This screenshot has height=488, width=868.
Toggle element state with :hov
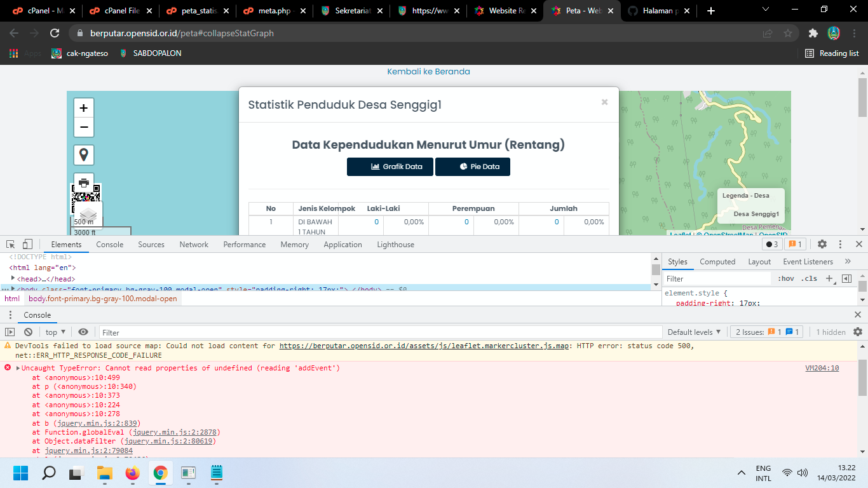[x=787, y=278]
